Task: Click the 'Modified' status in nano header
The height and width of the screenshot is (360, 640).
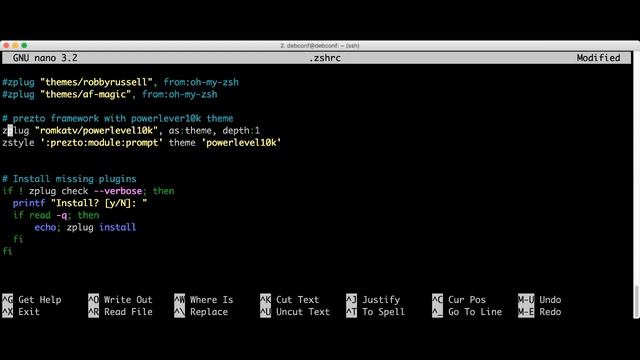Action: click(598, 58)
